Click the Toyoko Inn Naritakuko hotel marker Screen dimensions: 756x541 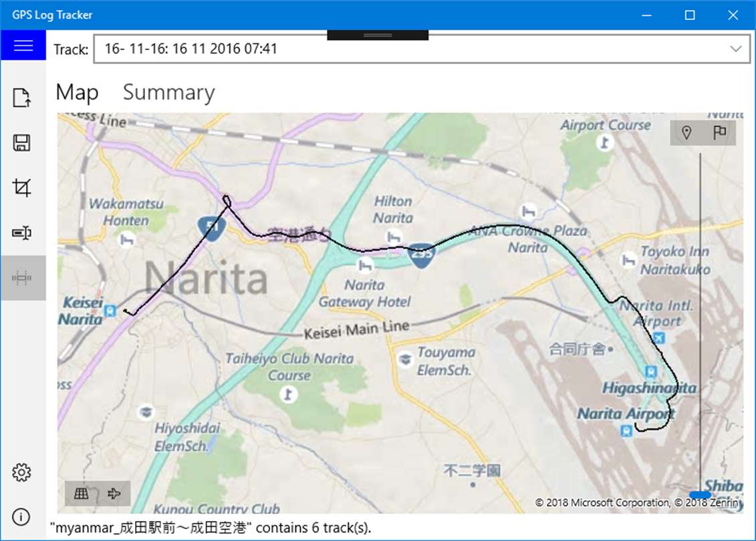[629, 260]
